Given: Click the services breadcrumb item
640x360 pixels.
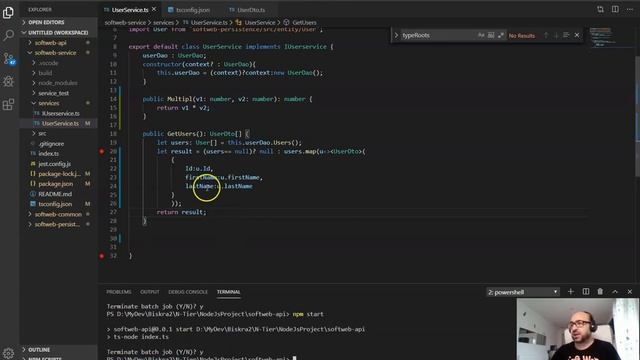Looking at the screenshot, I should (x=163, y=22).
